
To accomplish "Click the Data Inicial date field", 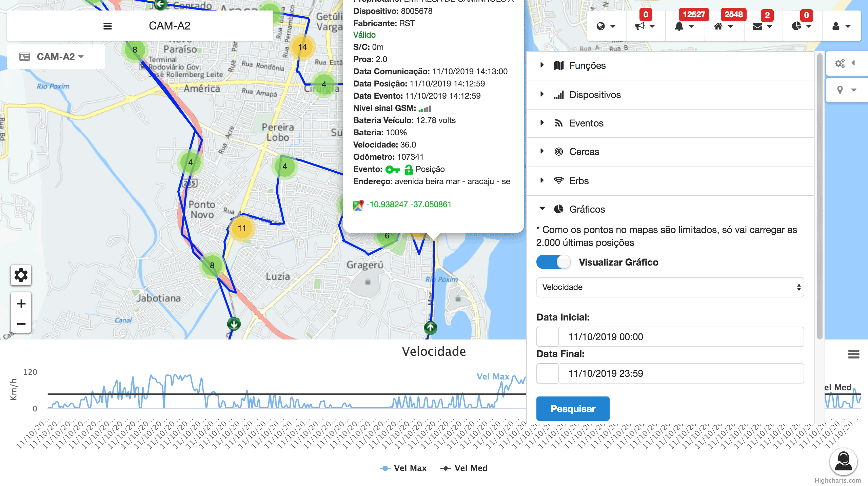I will point(681,337).
